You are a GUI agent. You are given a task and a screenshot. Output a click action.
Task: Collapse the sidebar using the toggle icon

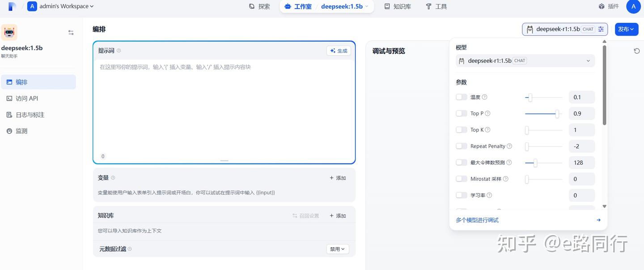click(x=71, y=32)
